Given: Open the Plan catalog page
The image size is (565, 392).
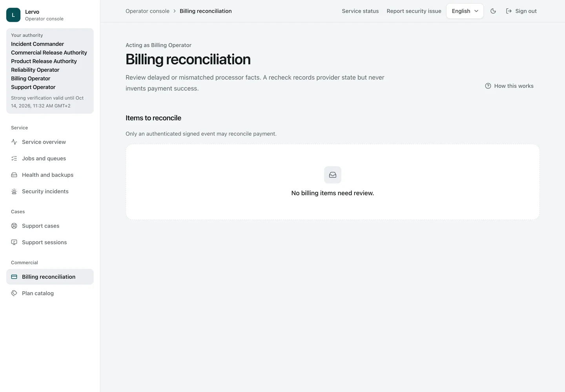Looking at the screenshot, I should pos(50,293).
